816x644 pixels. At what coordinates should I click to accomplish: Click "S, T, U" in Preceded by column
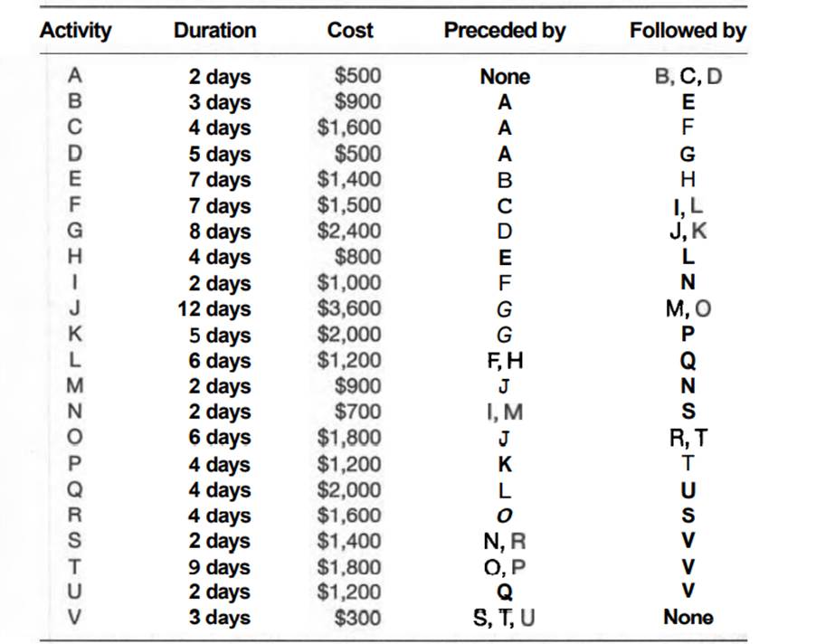coord(504,619)
